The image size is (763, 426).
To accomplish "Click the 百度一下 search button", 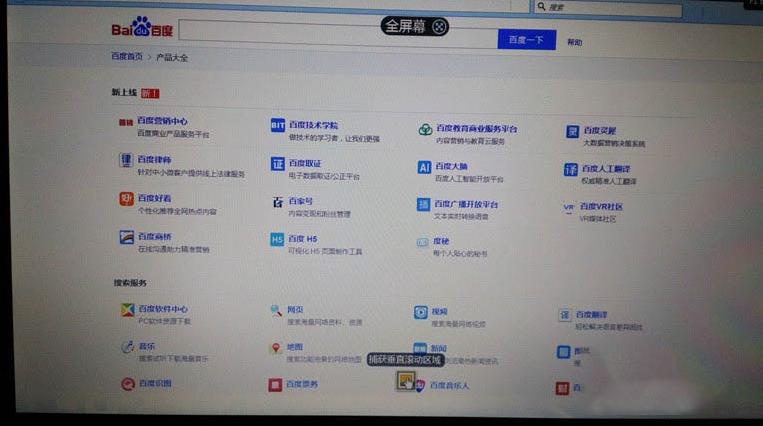I will click(x=527, y=39).
